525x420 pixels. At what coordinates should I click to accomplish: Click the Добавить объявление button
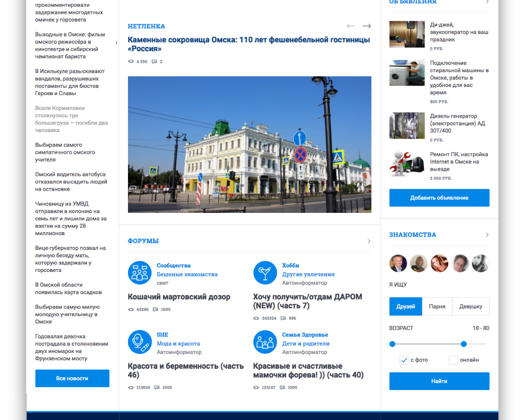click(x=439, y=198)
